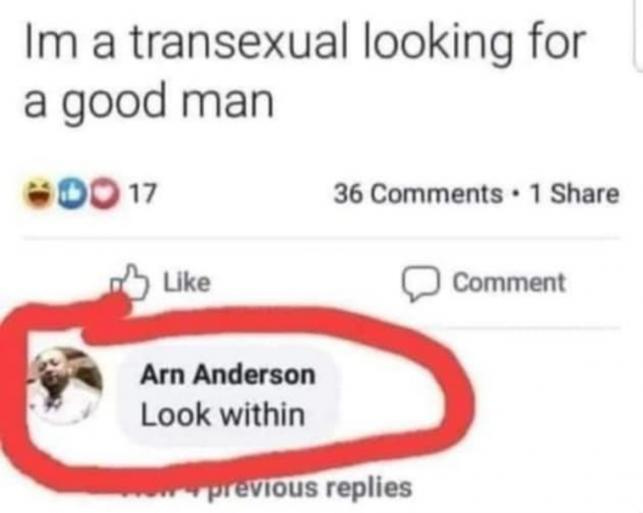Viewport: 643px width, 513px height.
Task: View who reacted via the 17 count
Action: point(143,194)
